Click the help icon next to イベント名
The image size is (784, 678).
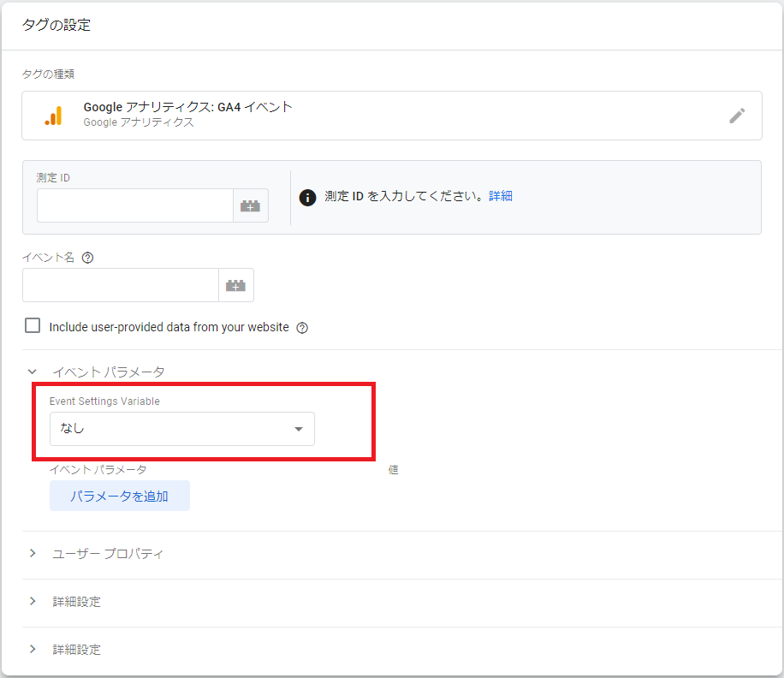pyautogui.click(x=87, y=258)
